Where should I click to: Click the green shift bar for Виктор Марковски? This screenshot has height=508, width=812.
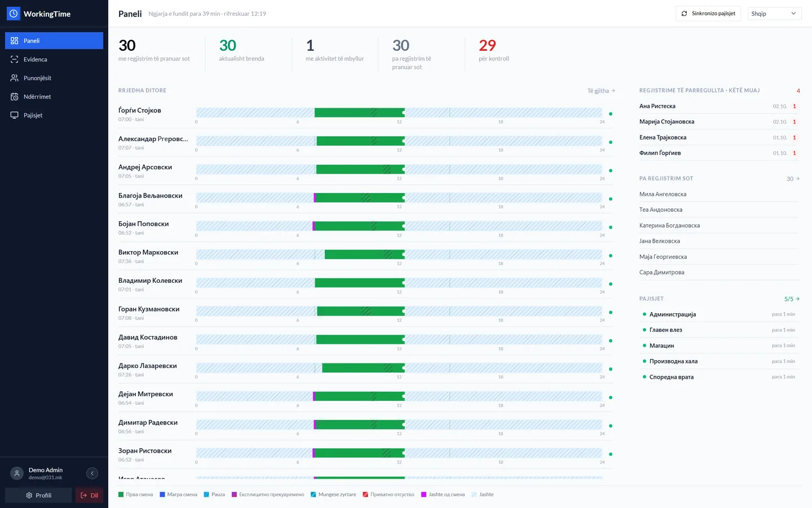click(x=365, y=255)
